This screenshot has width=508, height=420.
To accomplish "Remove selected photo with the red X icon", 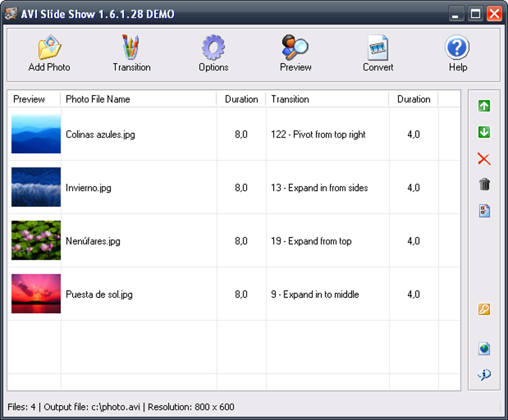I will coord(484,159).
